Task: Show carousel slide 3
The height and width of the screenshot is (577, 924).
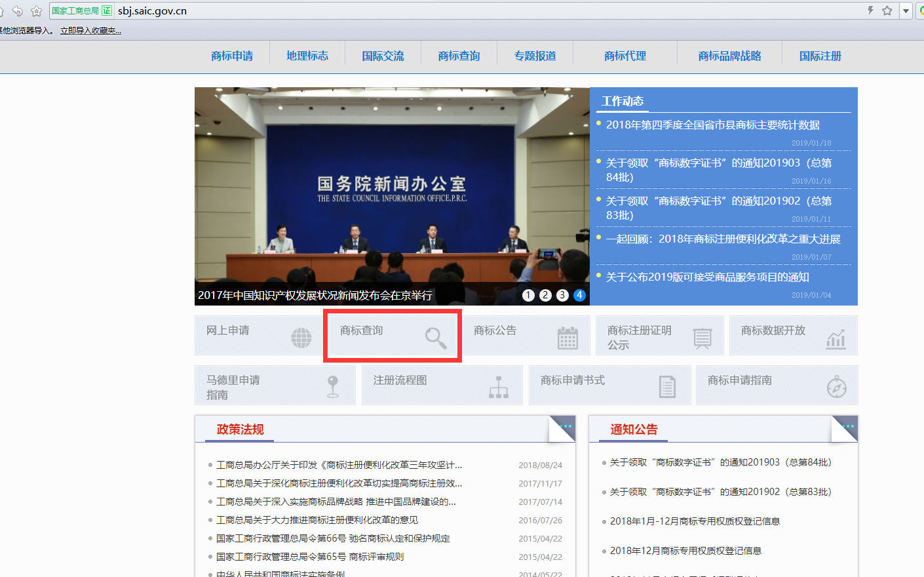Action: [562, 295]
